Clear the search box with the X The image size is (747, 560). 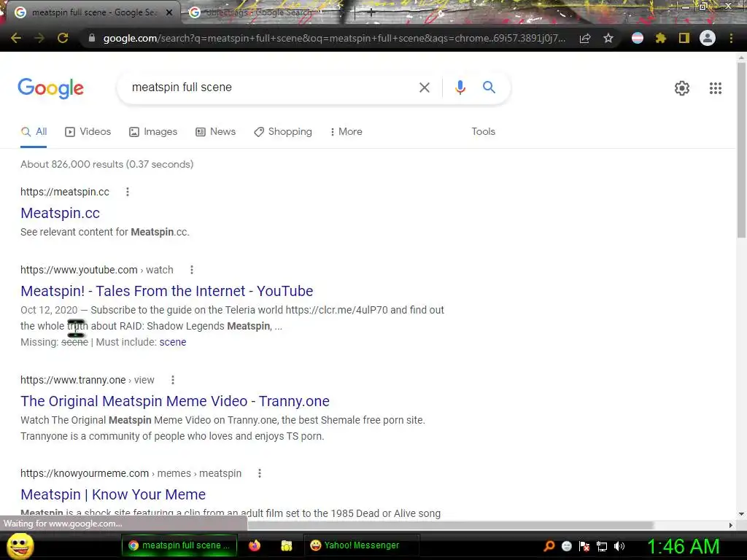coord(425,87)
